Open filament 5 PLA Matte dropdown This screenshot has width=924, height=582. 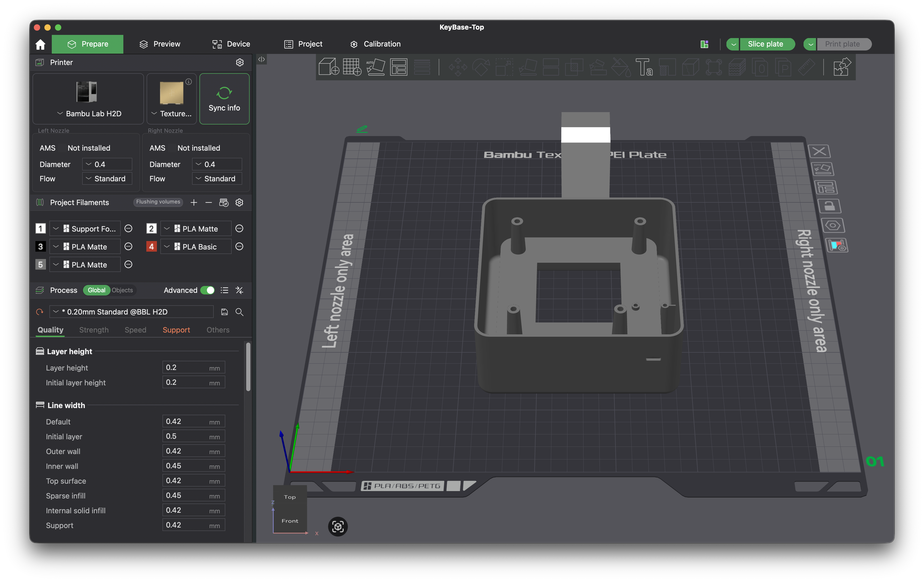[85, 265]
